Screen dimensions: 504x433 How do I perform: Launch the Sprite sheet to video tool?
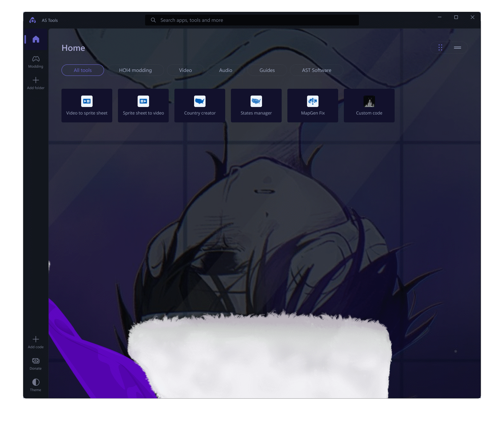pyautogui.click(x=143, y=106)
